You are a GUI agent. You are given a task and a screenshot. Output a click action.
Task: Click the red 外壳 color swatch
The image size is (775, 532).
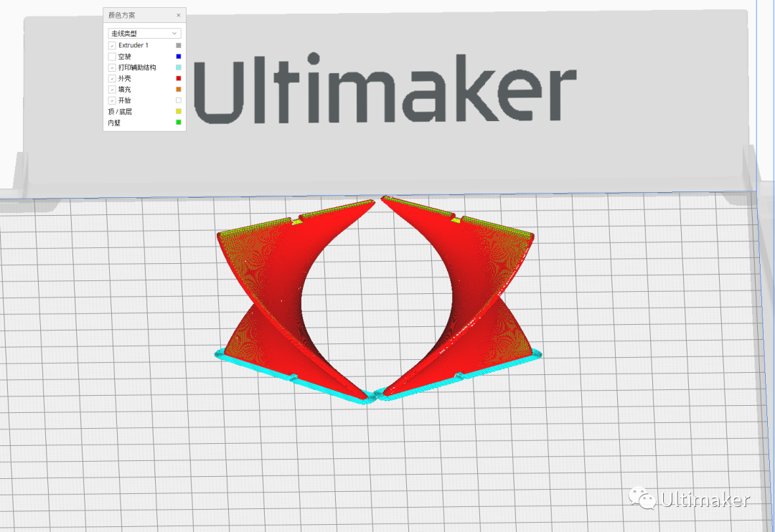179,78
